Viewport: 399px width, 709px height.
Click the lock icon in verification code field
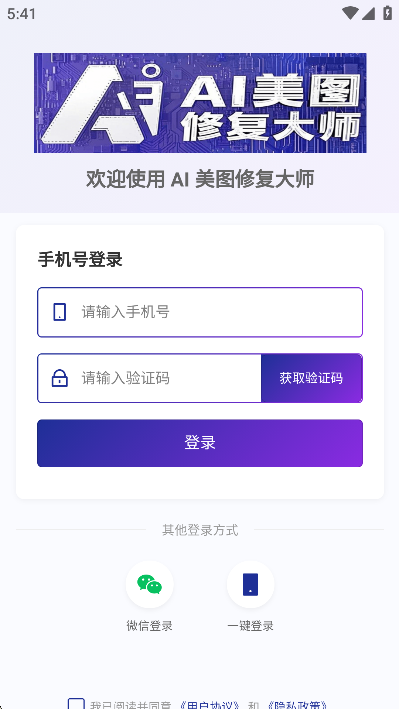coord(60,378)
